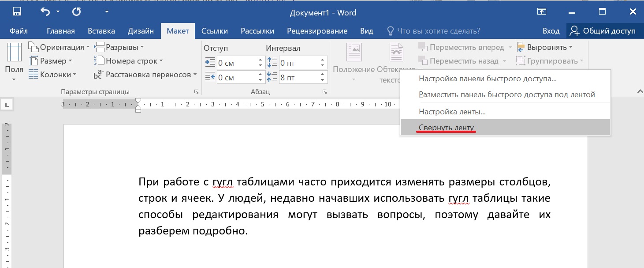Viewport: 644px width, 268px height.
Task: Click the Обтекание текстом wrap icon
Action: [396, 52]
